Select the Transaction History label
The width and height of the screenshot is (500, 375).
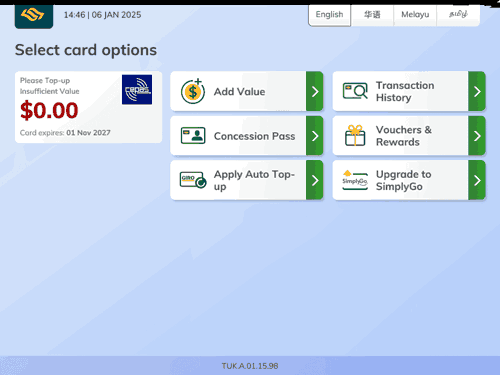tap(405, 91)
